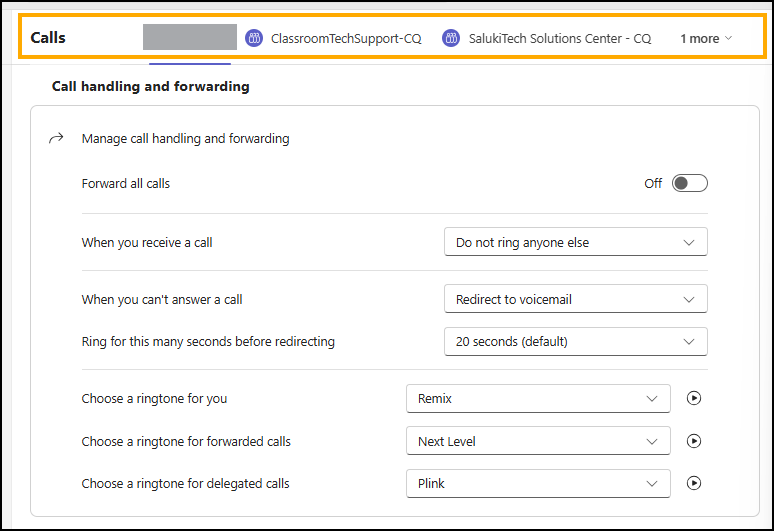774x531 pixels.
Task: Click the SalukiTech Solutions Center queue icon
Action: coord(451,38)
